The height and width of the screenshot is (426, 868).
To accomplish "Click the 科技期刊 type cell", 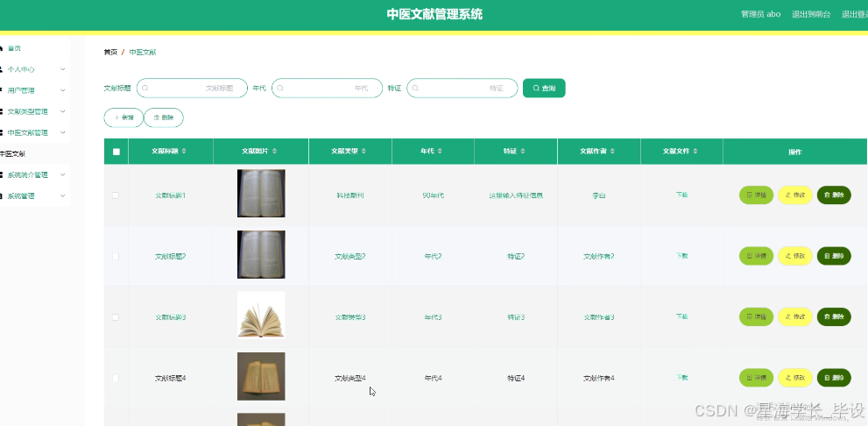I will coord(350,195).
